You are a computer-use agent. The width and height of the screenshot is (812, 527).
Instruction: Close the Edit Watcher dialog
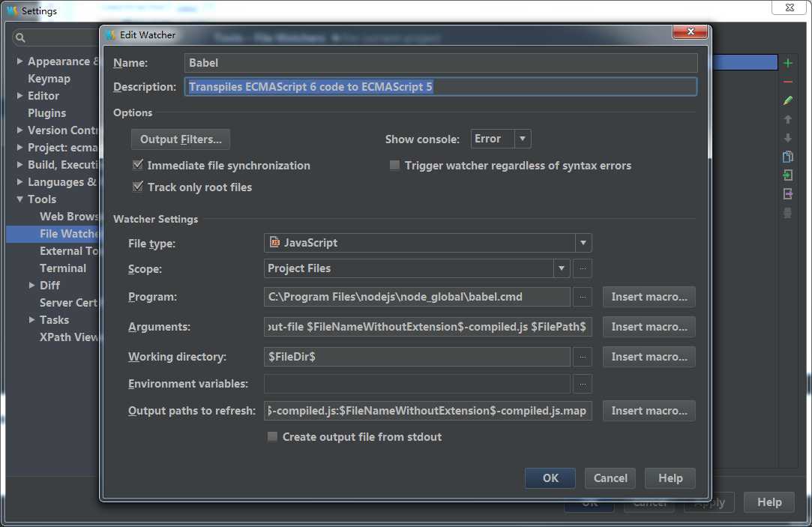[x=690, y=31]
